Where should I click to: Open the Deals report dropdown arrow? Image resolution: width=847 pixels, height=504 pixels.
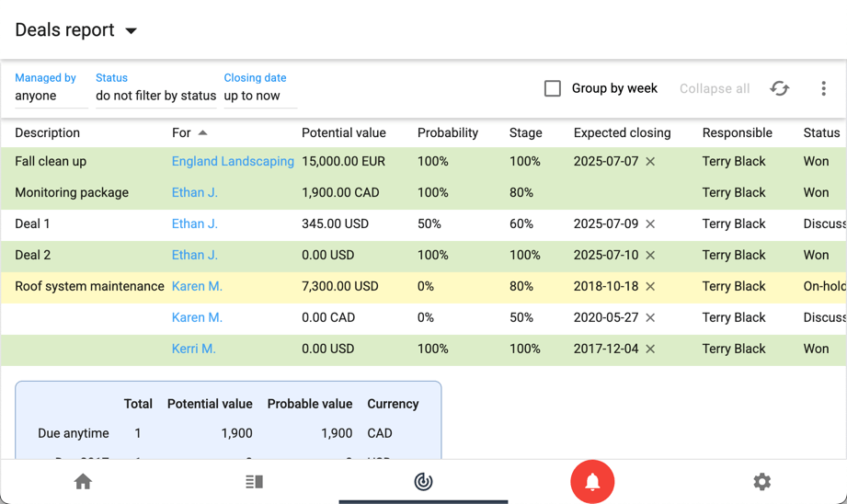(131, 30)
